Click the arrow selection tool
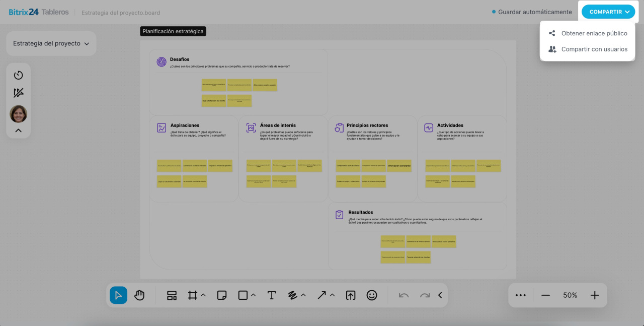The height and width of the screenshot is (326, 644). point(118,295)
